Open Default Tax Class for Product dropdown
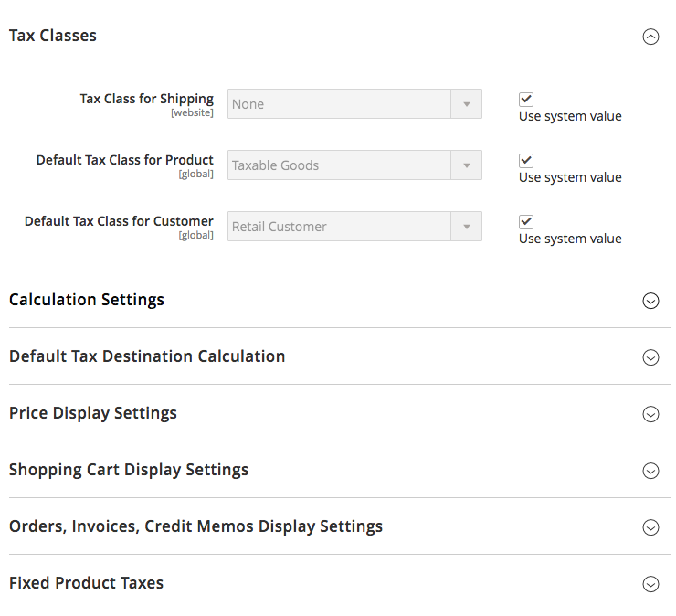Screen dimensions: 676x616 pos(354,165)
